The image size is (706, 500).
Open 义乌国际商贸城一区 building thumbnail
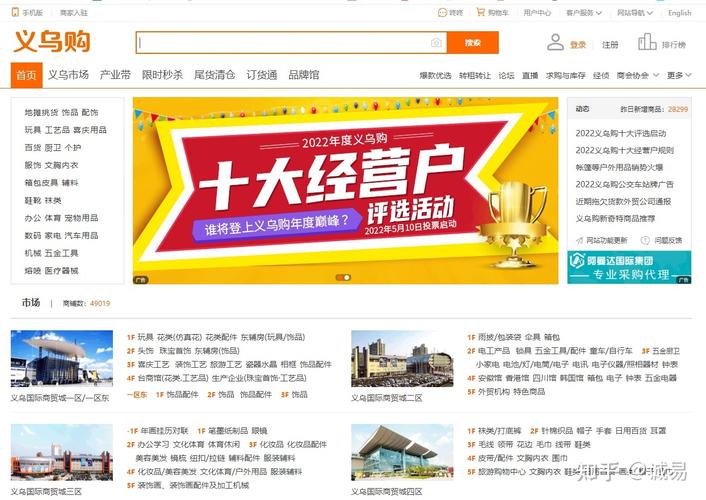(62, 358)
